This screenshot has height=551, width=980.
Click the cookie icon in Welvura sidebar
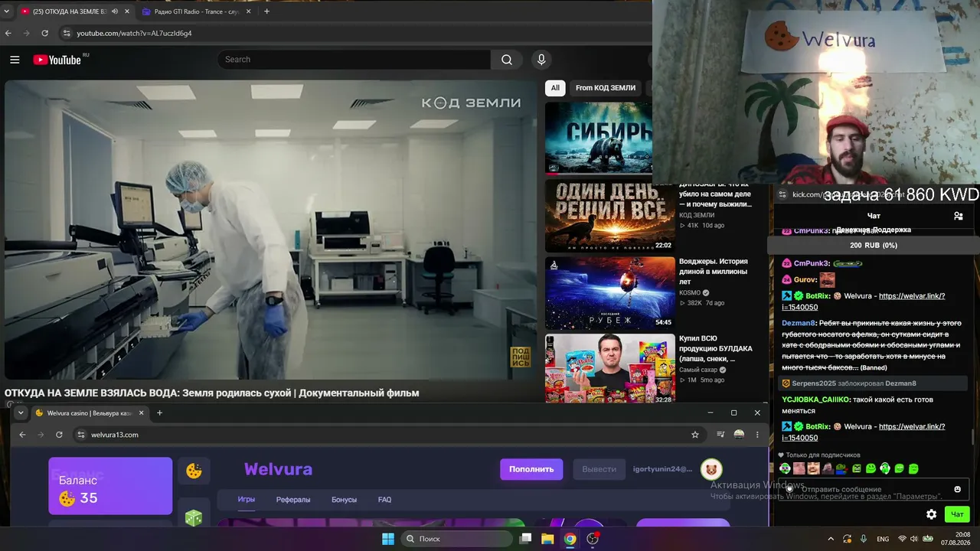click(x=194, y=471)
